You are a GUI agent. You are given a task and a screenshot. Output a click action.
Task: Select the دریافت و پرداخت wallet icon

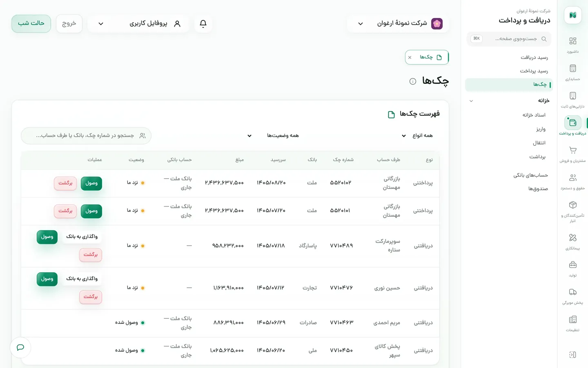point(572,123)
